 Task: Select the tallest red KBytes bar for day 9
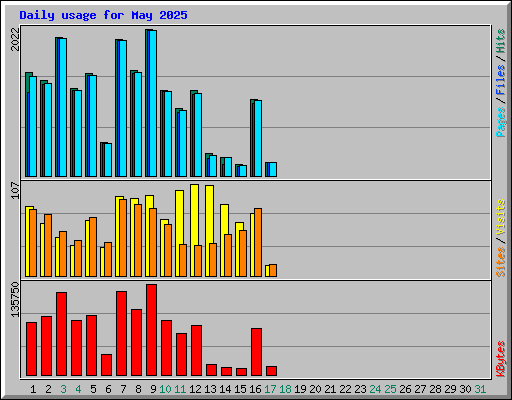tap(151, 330)
